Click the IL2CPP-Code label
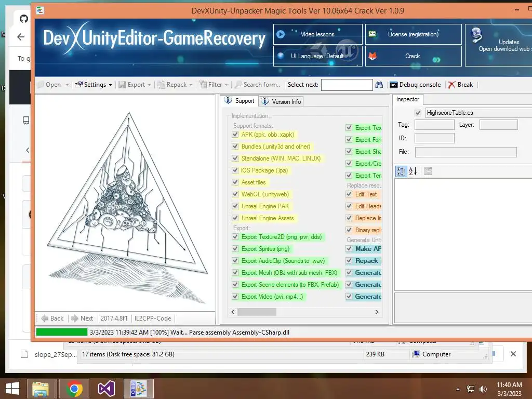This screenshot has height=399, width=532. tap(153, 318)
